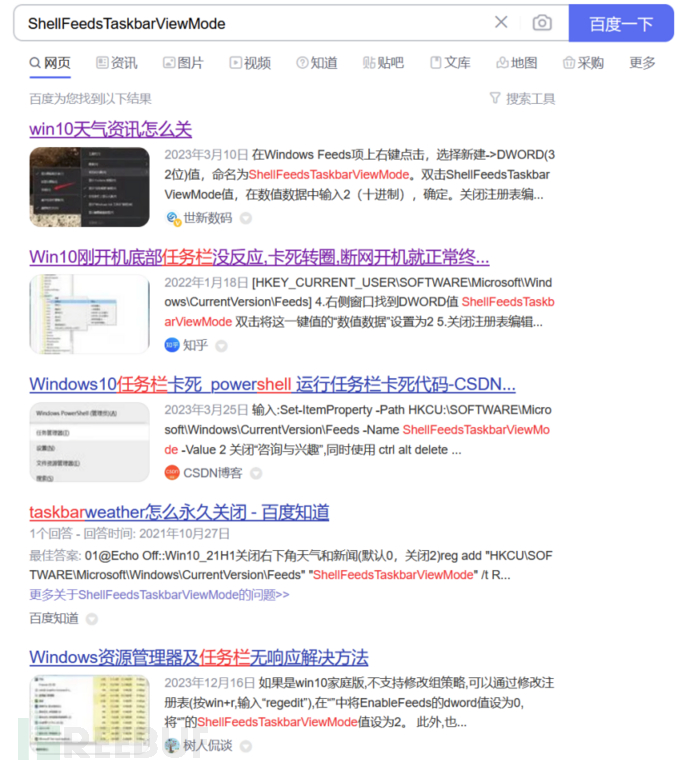Open the 世新数码 source name

[x=208, y=218]
